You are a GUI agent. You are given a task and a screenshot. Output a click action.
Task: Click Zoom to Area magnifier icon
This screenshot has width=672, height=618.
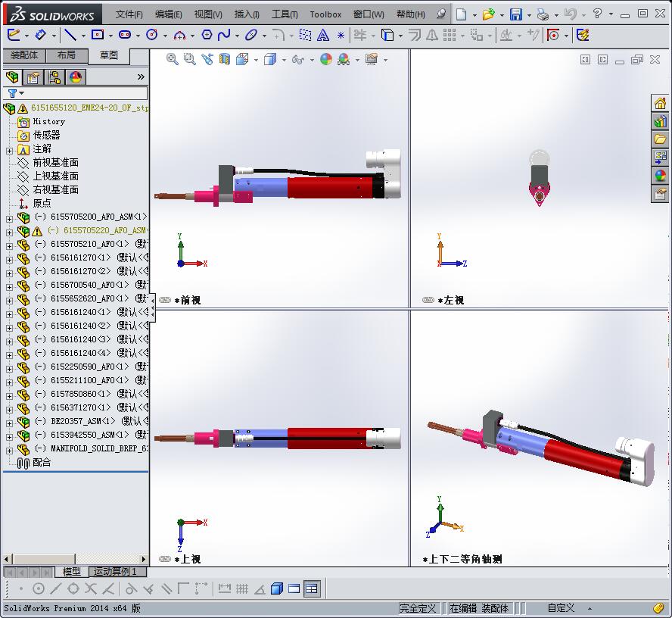190,59
